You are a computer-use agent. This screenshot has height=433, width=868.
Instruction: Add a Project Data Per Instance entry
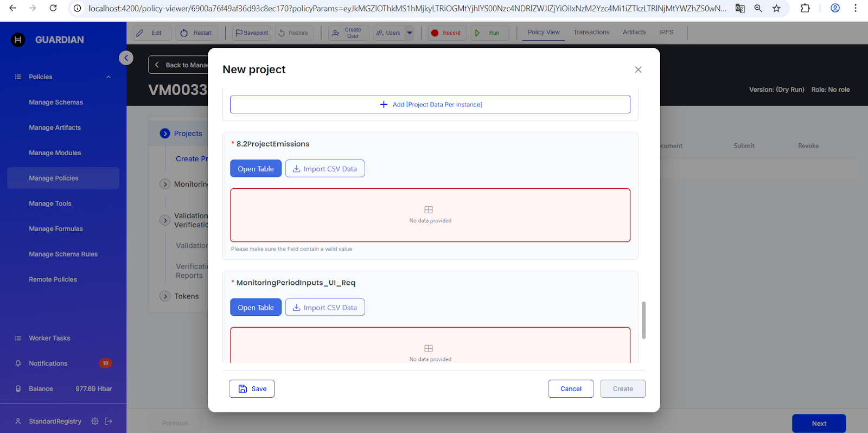point(430,105)
